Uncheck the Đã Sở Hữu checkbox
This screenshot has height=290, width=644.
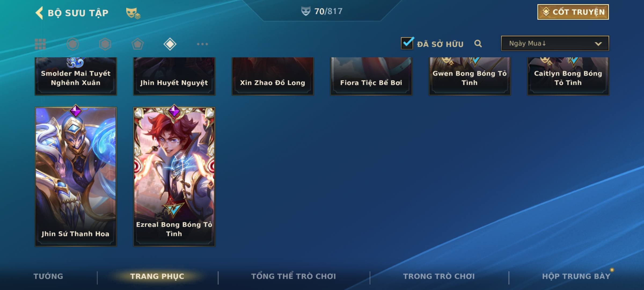[x=407, y=43]
